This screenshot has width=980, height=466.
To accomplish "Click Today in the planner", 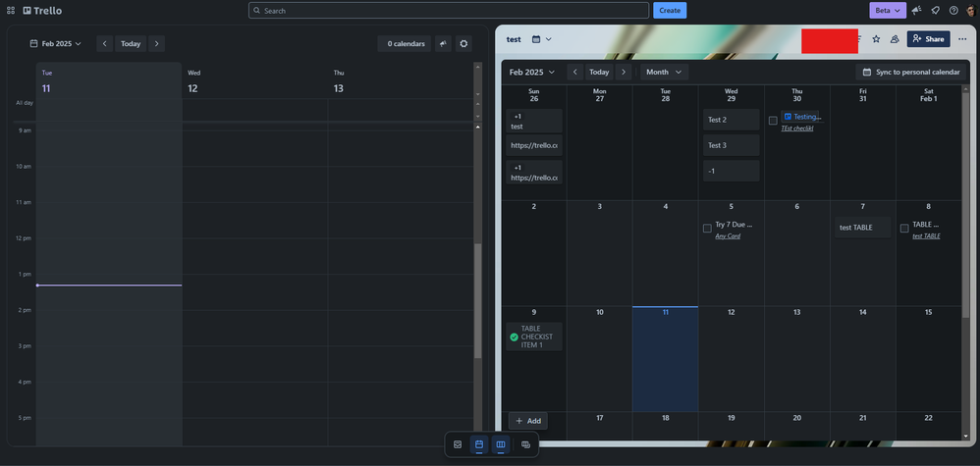I will (x=131, y=44).
